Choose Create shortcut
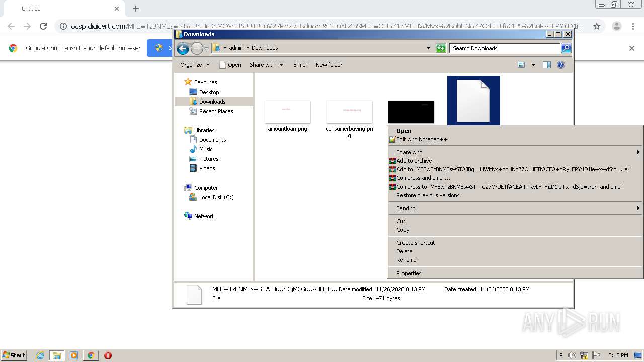 click(x=515, y=243)
